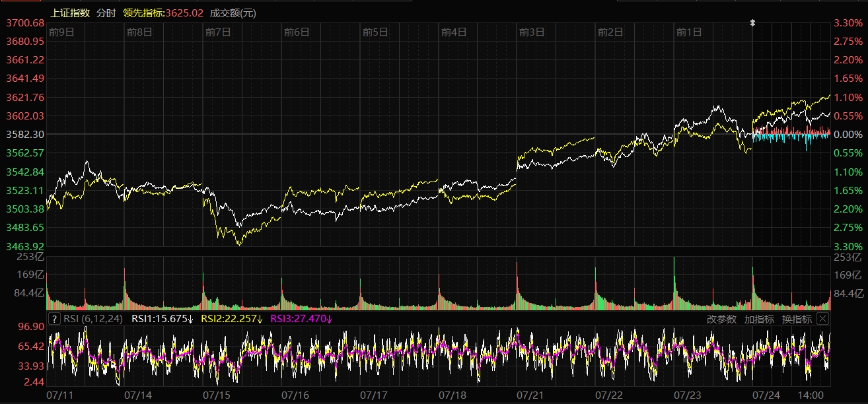This screenshot has height=404, width=868.
Task: Click the 07/24 date on time axis
Action: pos(766,395)
